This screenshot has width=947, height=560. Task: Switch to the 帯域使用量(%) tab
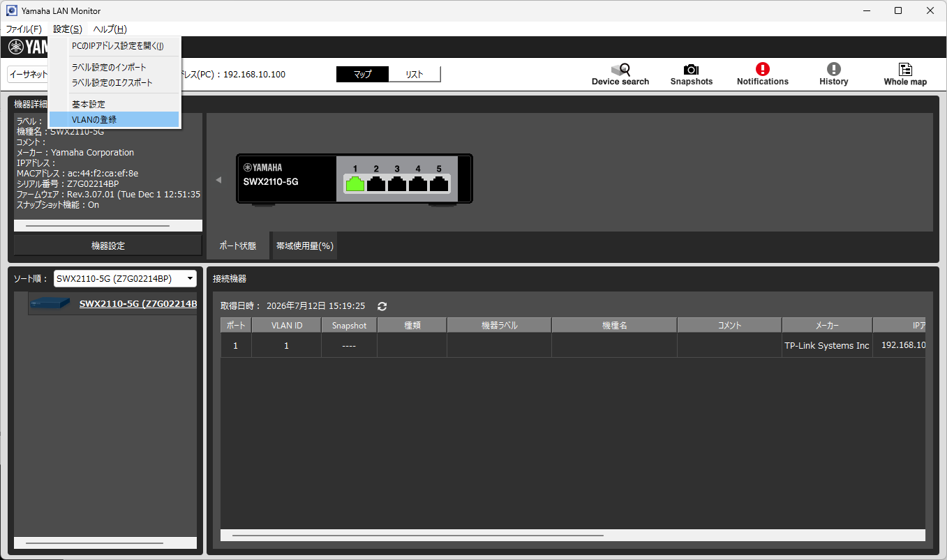304,245
